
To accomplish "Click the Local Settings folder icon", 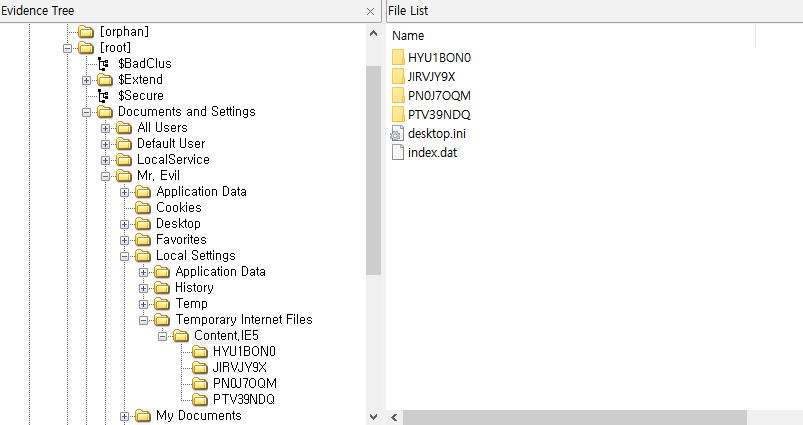I will point(143,256).
